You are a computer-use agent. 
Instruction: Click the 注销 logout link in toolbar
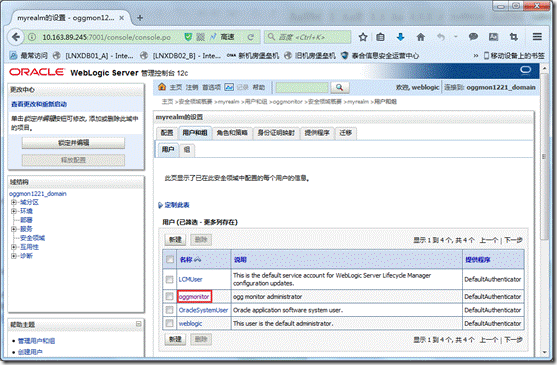[x=192, y=87]
